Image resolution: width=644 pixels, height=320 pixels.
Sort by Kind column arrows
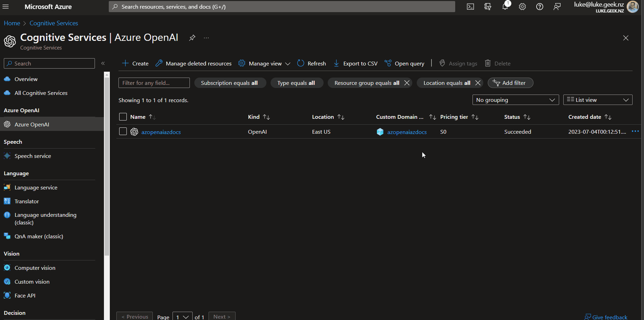click(266, 117)
